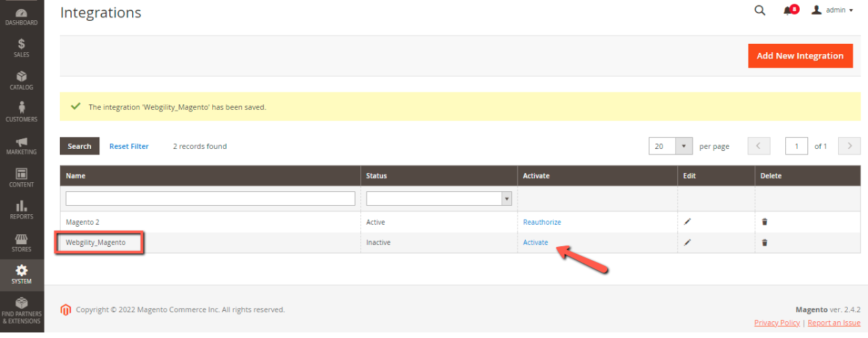Click the Search button
868x338 pixels.
pyautogui.click(x=79, y=146)
